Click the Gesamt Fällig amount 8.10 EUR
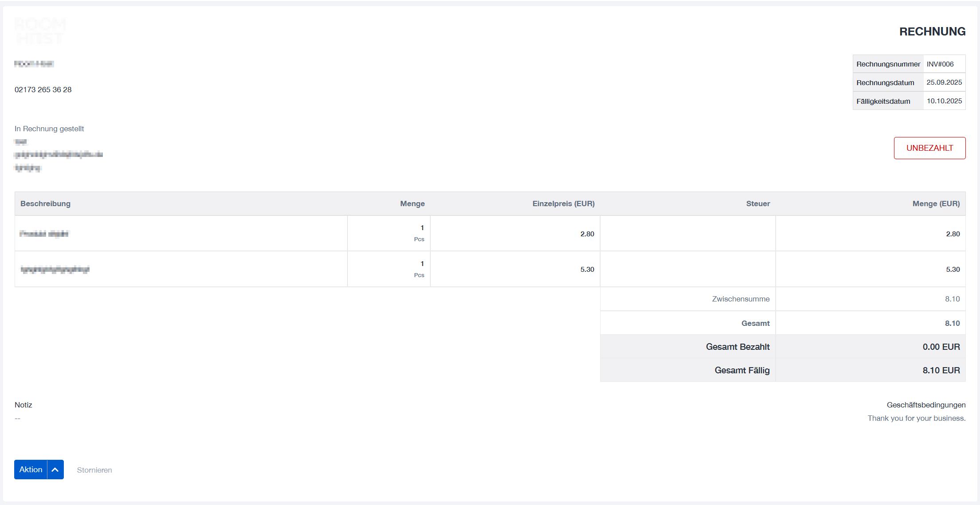 point(941,370)
